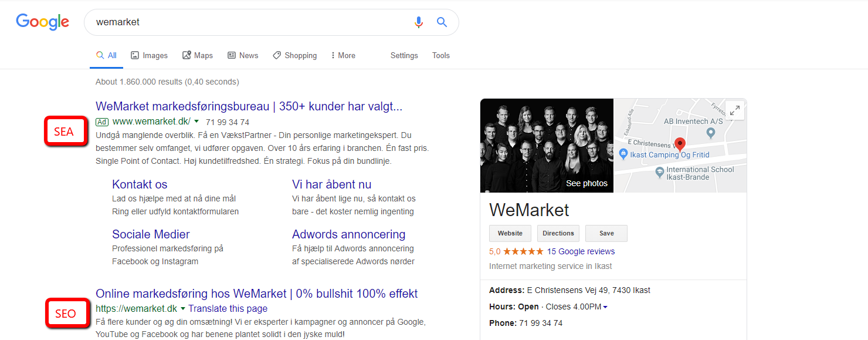
Task: Click the Directions button
Action: tap(558, 233)
